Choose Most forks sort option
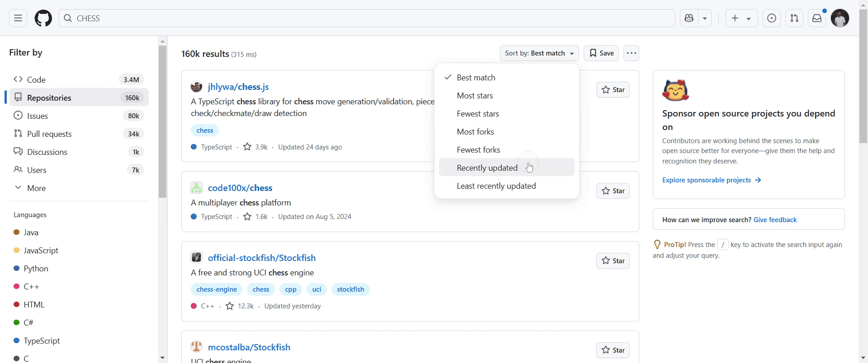 click(506, 131)
